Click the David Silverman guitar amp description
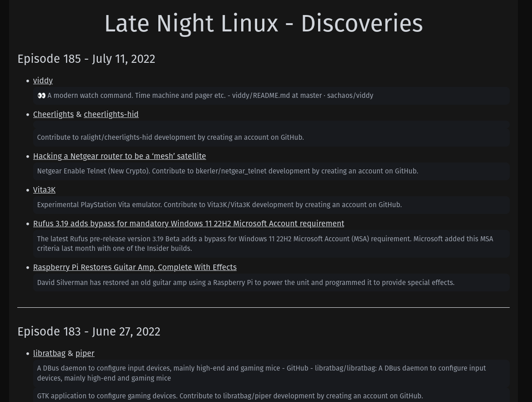 pyautogui.click(x=245, y=283)
